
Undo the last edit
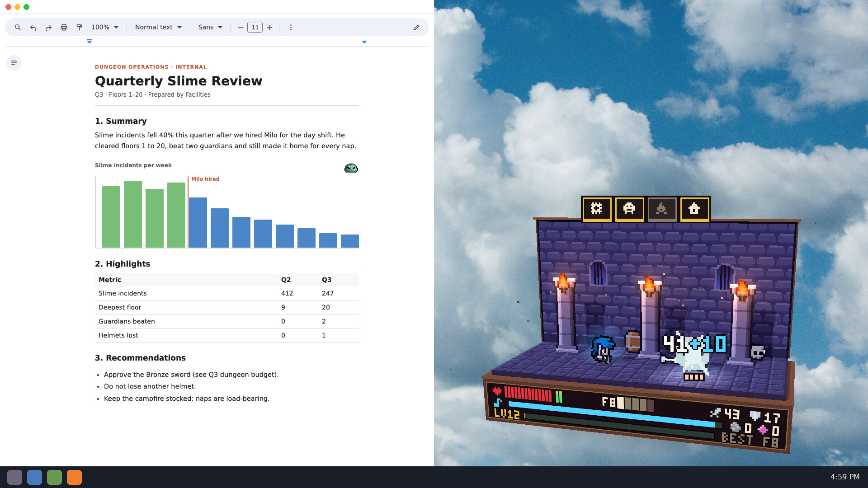pos(33,28)
